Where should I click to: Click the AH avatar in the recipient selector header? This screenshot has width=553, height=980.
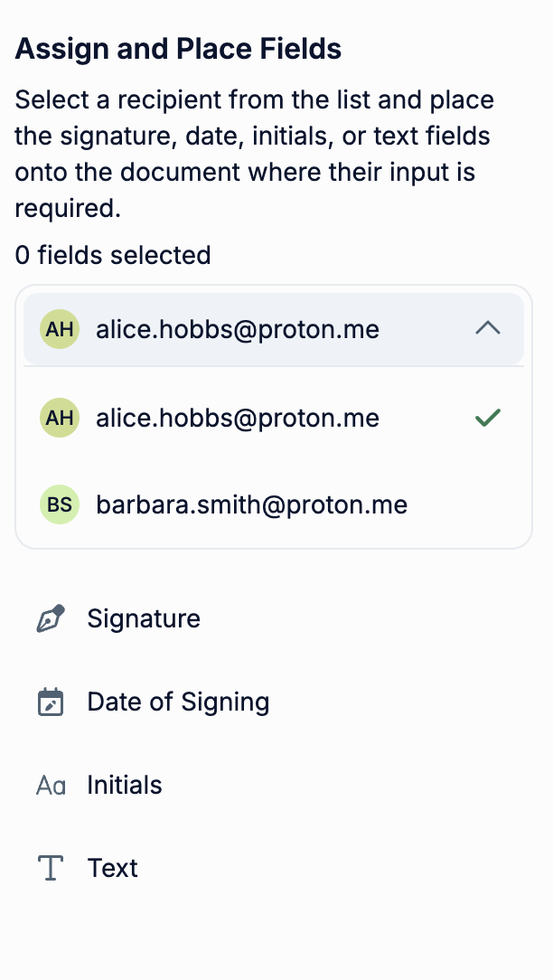pyautogui.click(x=60, y=330)
